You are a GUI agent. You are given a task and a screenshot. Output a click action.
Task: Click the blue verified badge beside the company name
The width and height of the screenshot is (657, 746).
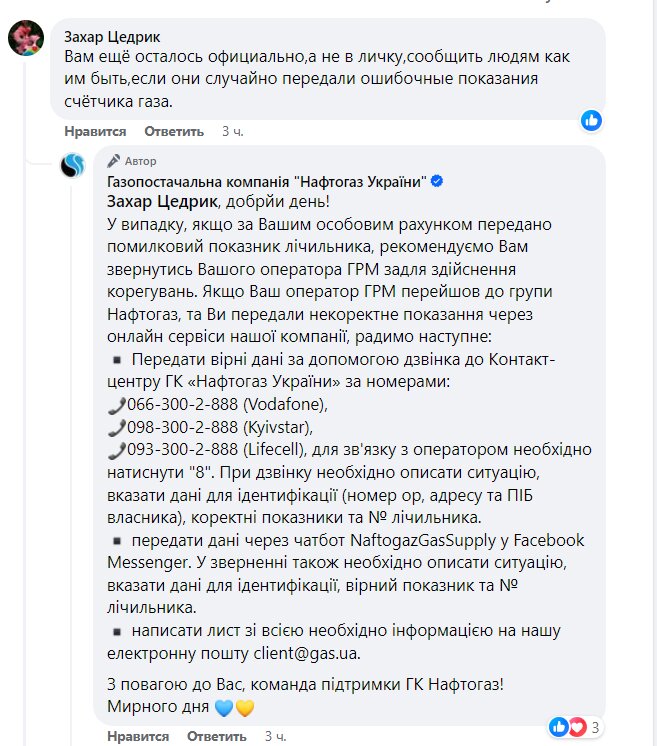(437, 180)
